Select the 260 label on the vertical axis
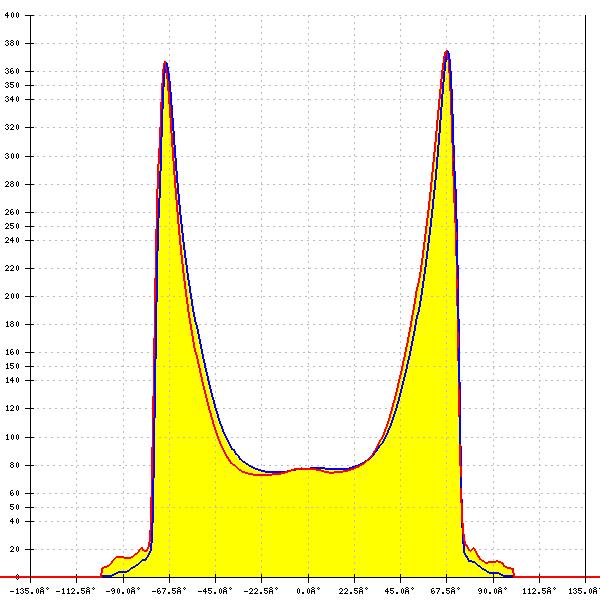This screenshot has width=600, height=600. (12, 212)
